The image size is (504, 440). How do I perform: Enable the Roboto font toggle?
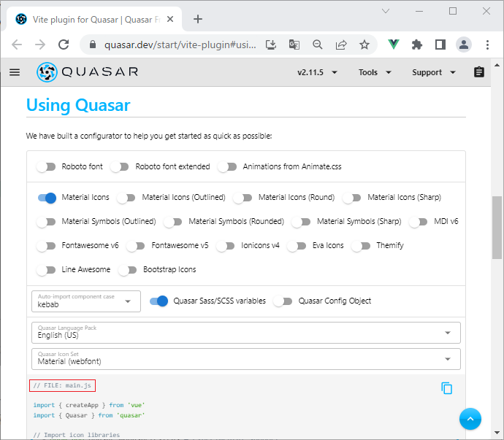click(x=46, y=166)
